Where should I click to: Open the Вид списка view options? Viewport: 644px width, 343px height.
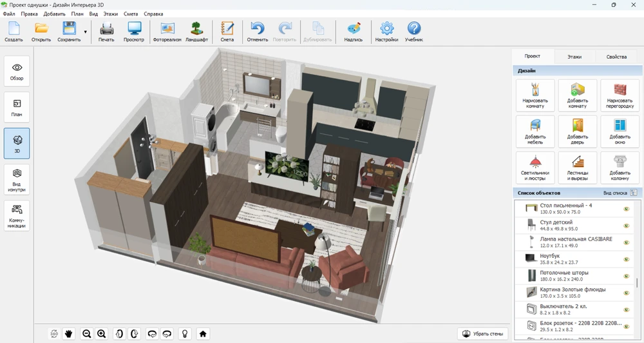pyautogui.click(x=620, y=193)
